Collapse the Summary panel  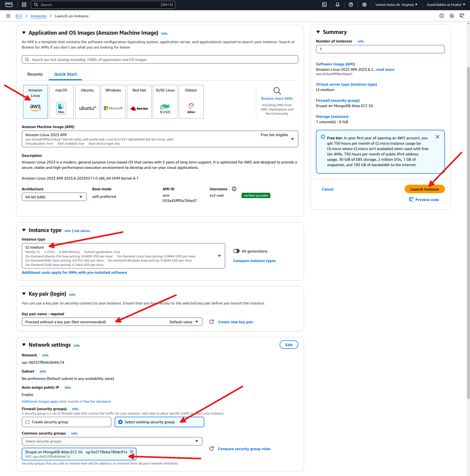(318, 32)
